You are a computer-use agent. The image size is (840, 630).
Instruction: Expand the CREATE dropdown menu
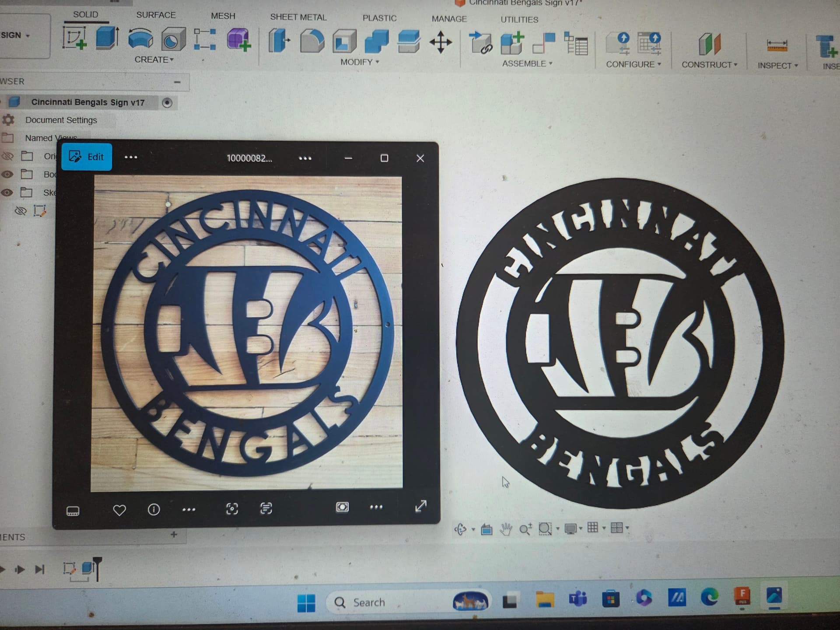coord(154,59)
